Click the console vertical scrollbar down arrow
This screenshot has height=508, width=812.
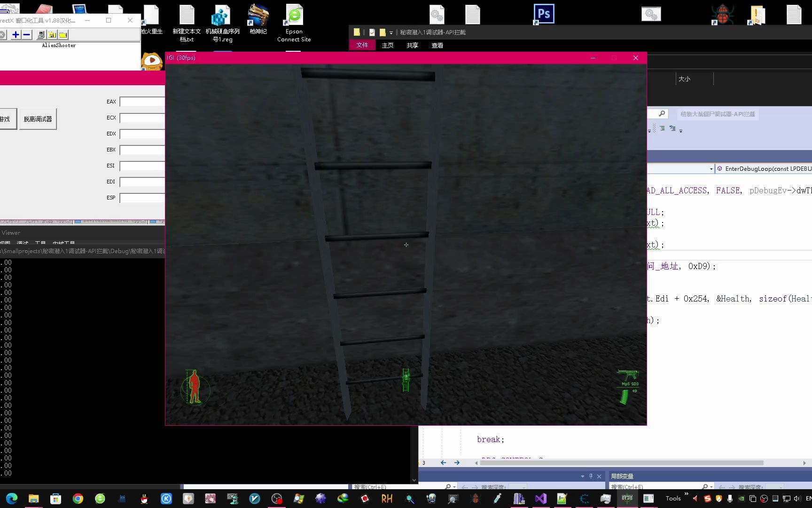(x=414, y=480)
